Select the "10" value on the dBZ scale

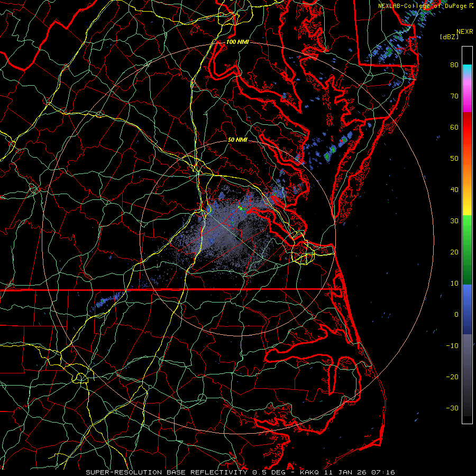pos(454,283)
